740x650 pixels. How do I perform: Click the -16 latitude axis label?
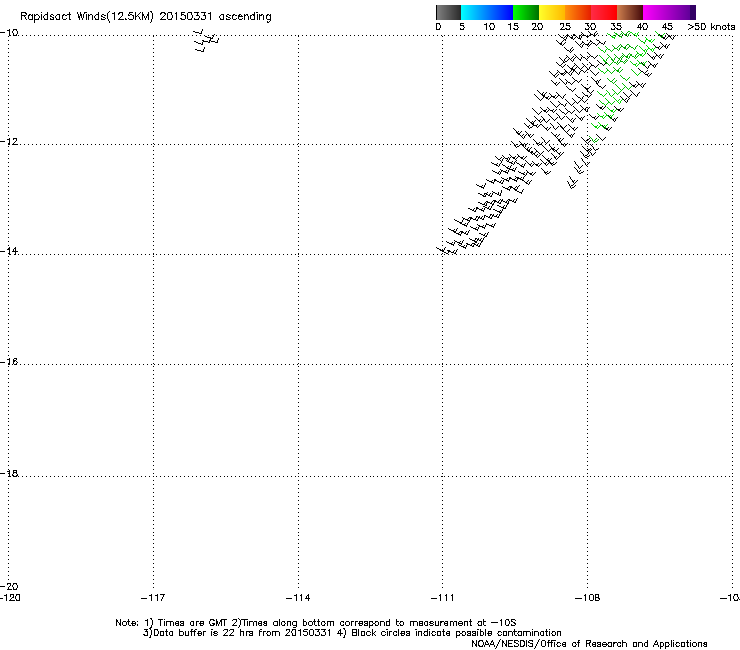click(9, 362)
